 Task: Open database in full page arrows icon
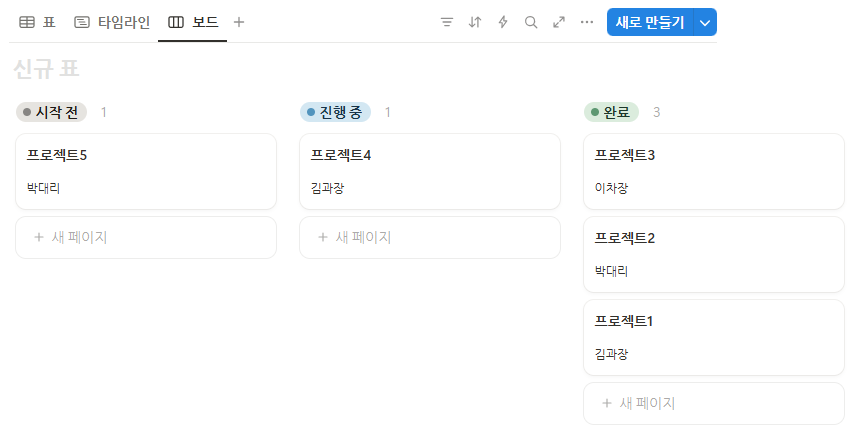559,22
